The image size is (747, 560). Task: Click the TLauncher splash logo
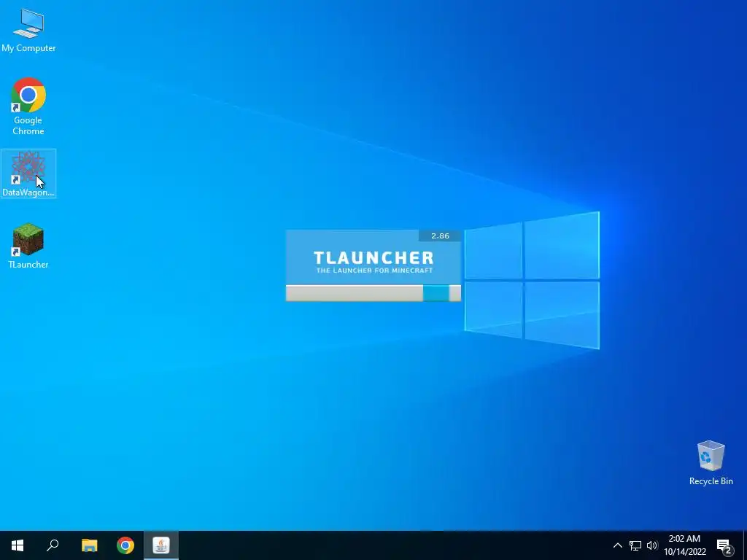(x=373, y=262)
